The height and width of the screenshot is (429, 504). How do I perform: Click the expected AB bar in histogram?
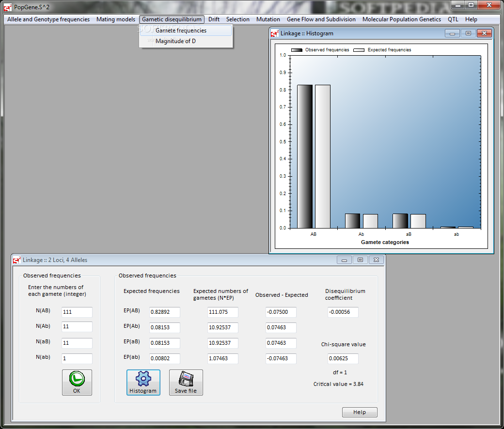[x=323, y=156]
